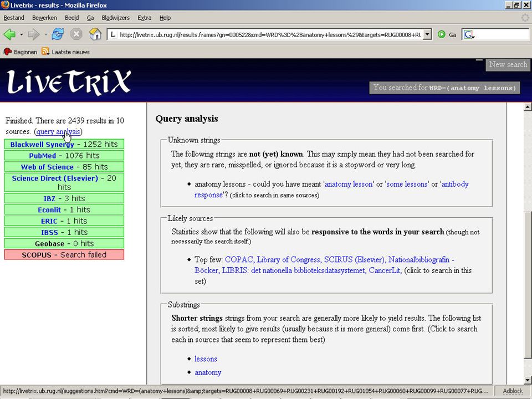Open the Laatste nieuws feed bookmark
Image resolution: width=532 pixels, height=399 pixels.
pos(65,52)
